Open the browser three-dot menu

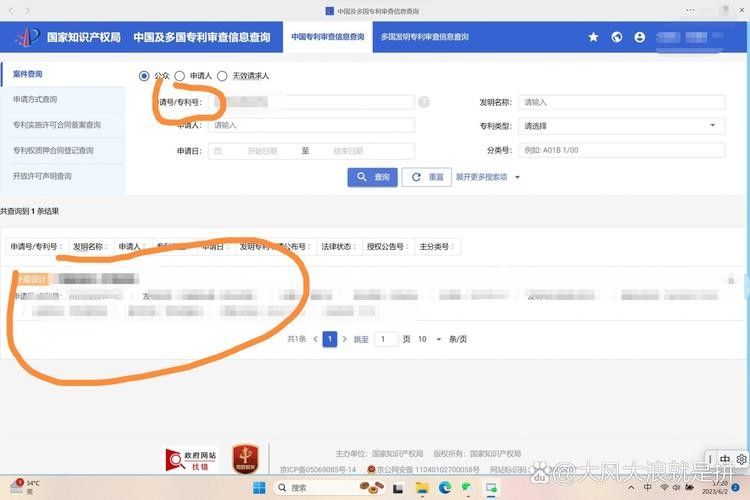(690, 10)
